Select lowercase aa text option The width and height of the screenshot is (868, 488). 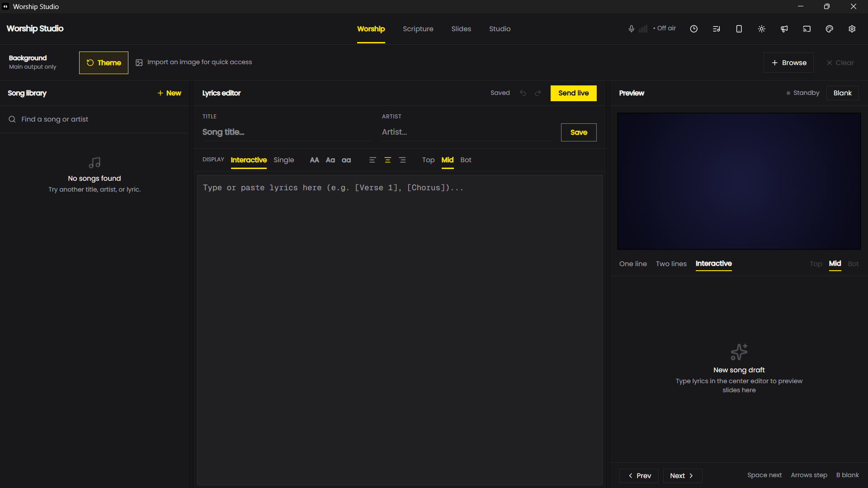[346, 160]
